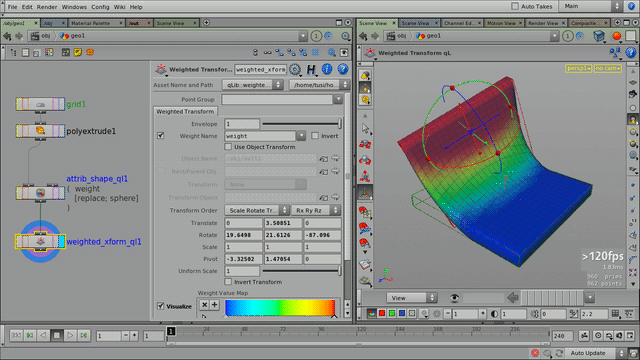Open the qLib::weighte asset name dropdown
640x360 pixels.
click(252, 84)
